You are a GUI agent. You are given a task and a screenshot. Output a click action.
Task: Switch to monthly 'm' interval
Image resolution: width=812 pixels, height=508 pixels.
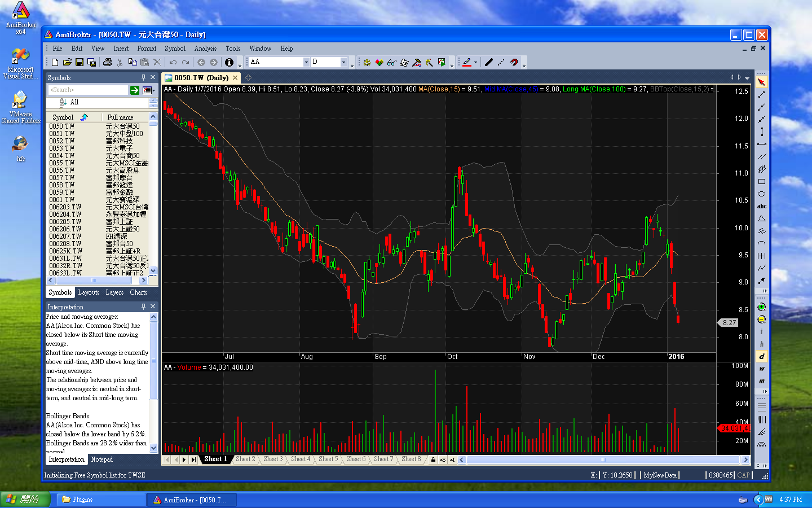[762, 381]
